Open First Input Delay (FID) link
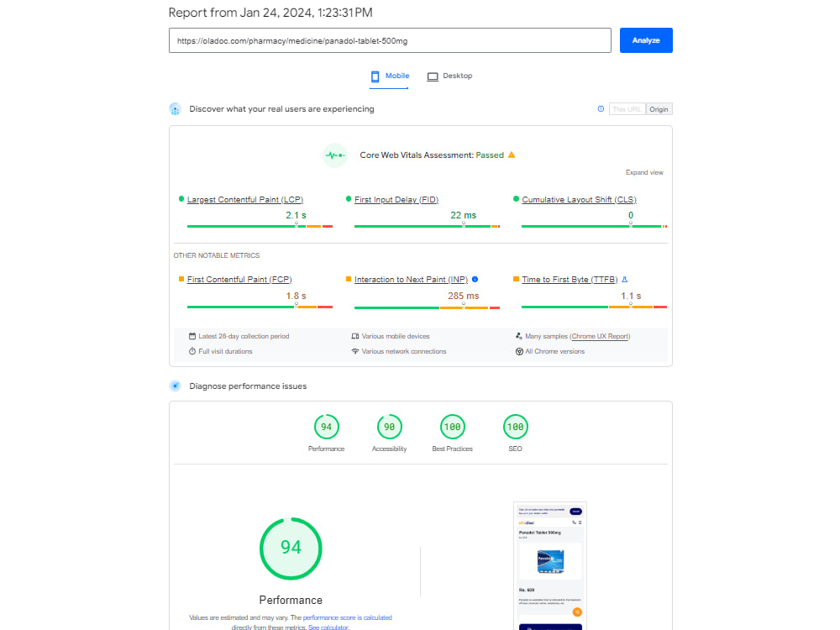Image resolution: width=840 pixels, height=630 pixels. pyautogui.click(x=396, y=199)
